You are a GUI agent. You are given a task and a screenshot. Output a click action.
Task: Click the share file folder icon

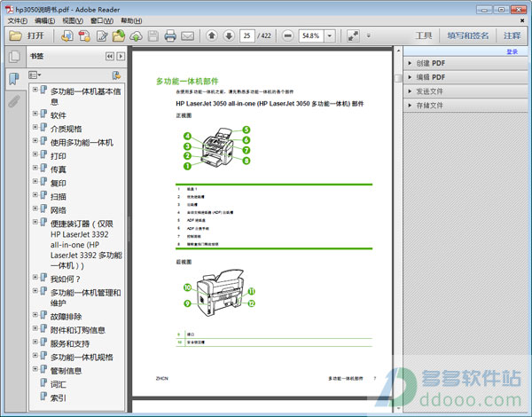119,35
